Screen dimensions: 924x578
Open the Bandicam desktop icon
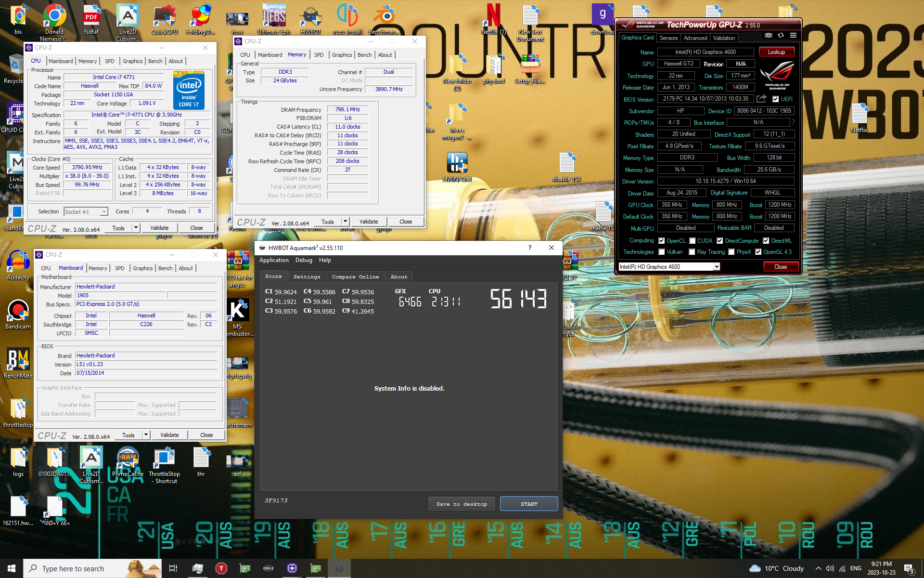(x=18, y=314)
